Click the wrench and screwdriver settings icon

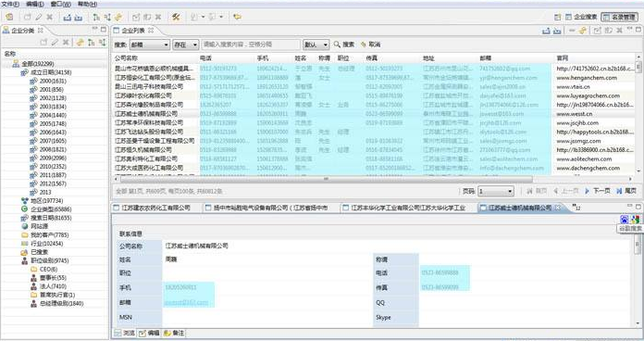point(176,17)
